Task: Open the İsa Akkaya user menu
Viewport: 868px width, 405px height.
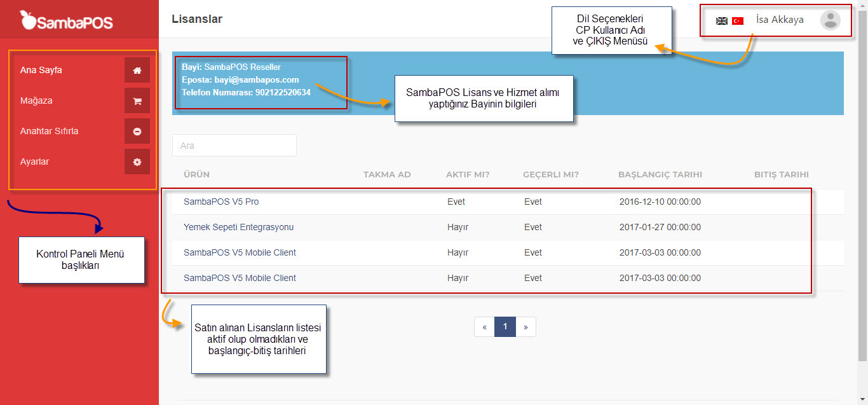Action: (x=780, y=20)
